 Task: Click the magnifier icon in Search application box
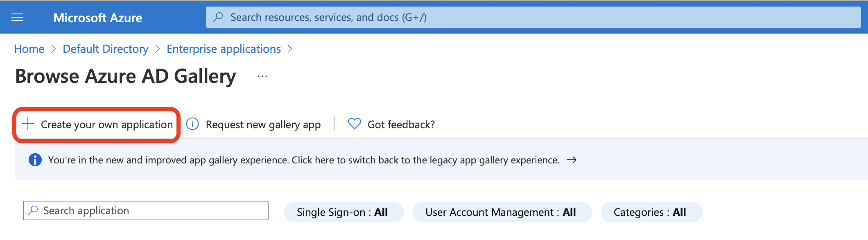pyautogui.click(x=33, y=211)
